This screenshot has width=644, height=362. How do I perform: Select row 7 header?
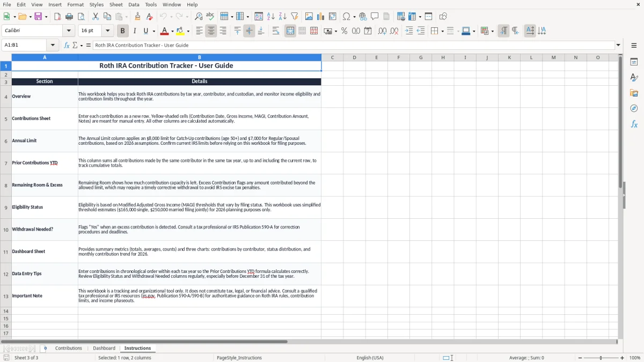[x=6, y=163]
